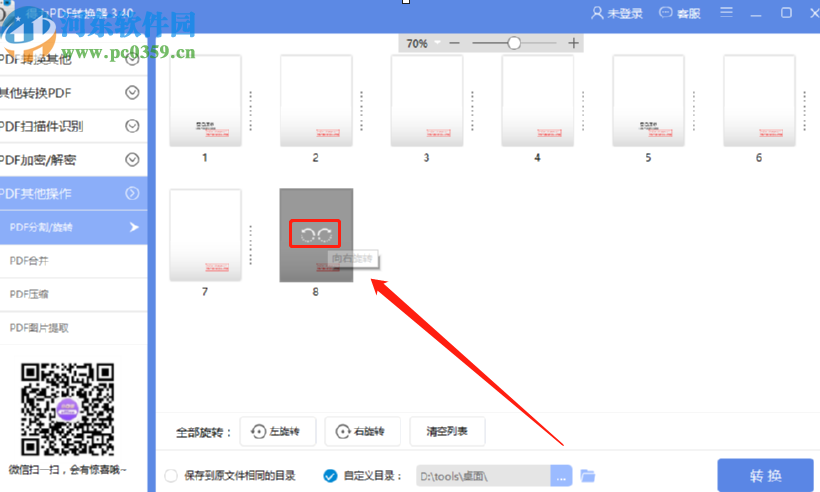Rotate page 8 right using thumbnail icon
The width and height of the screenshot is (820, 492).
325,235
